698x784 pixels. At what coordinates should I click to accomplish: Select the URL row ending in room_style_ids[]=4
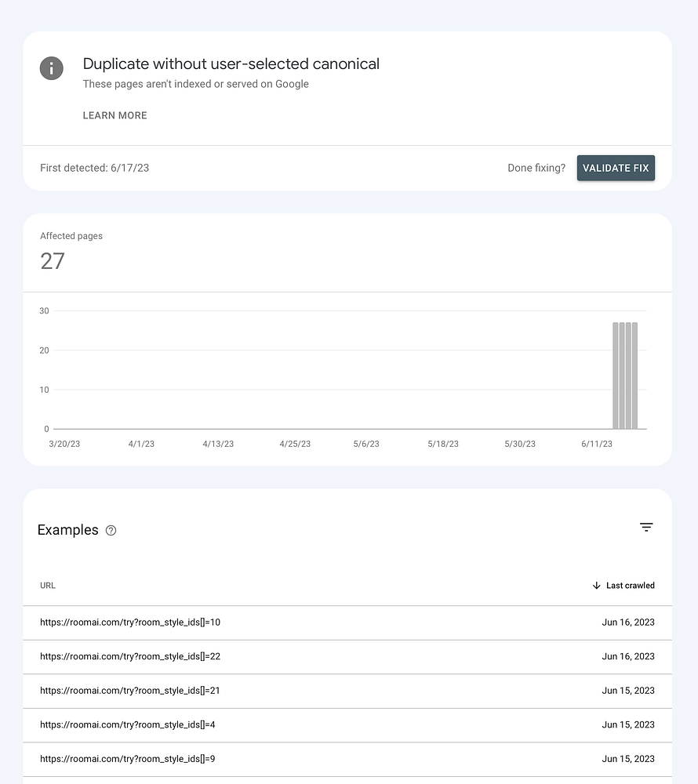[127, 725]
